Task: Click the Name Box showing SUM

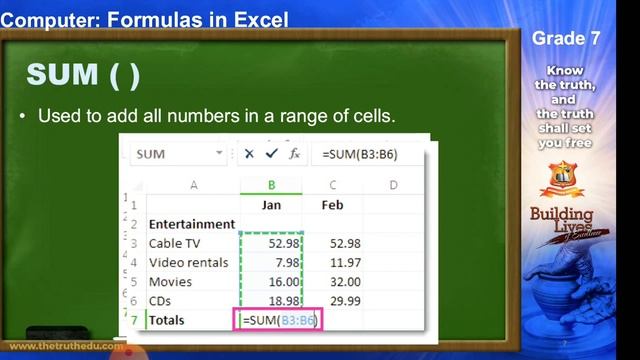Action: [x=178, y=154]
